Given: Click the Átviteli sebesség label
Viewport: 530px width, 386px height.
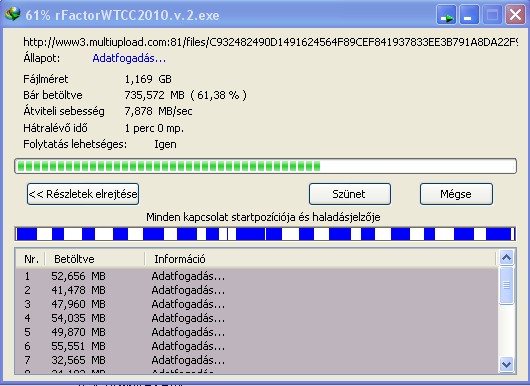Looking at the screenshot, I should pyautogui.click(x=64, y=111).
